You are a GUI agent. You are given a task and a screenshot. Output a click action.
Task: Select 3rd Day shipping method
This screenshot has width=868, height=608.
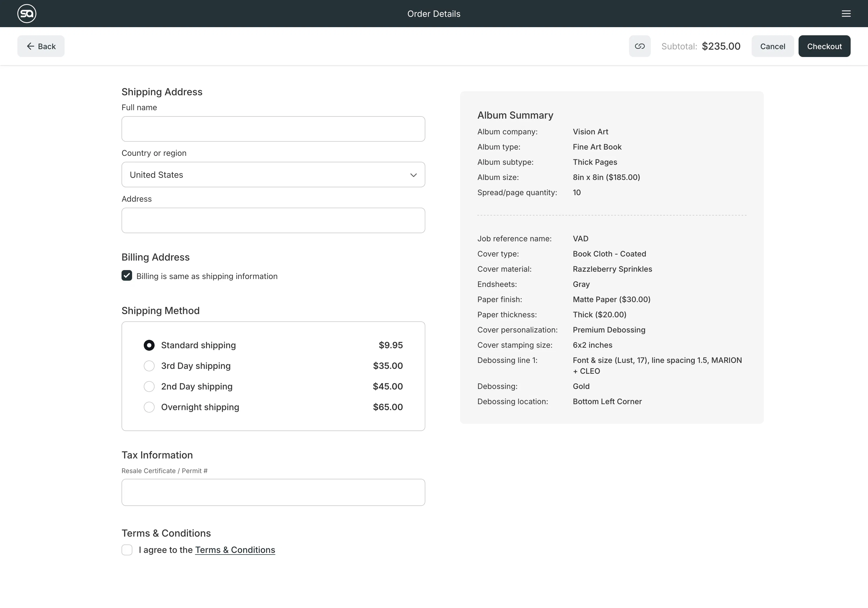pos(149,366)
